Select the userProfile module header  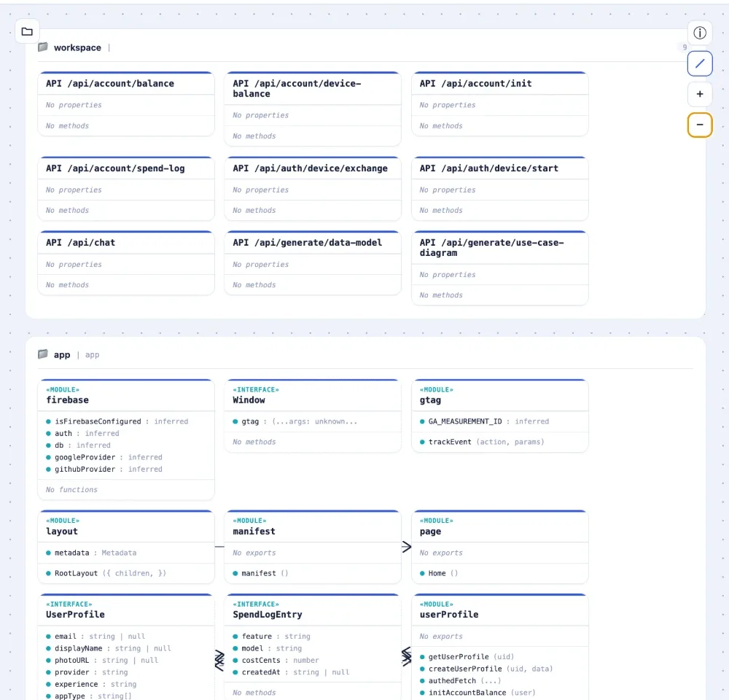coord(500,610)
